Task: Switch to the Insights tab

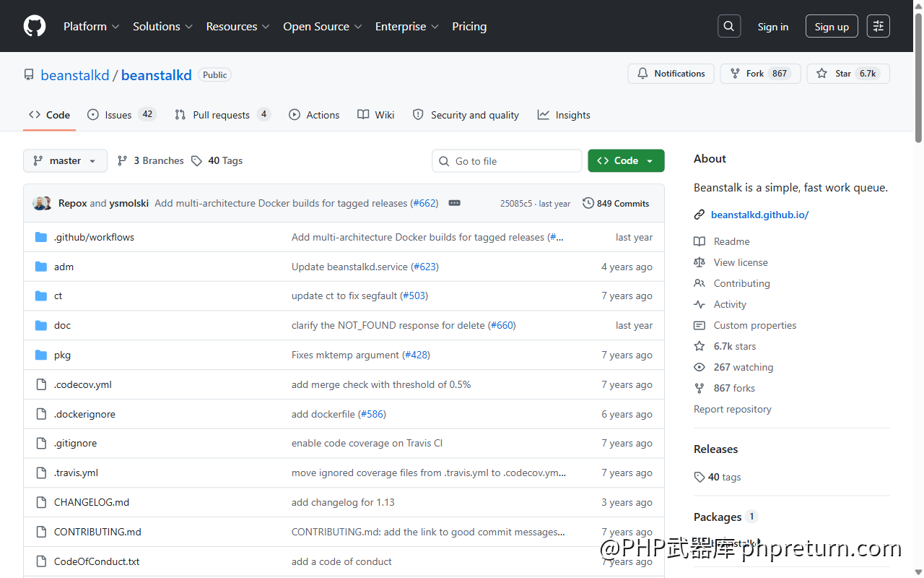Action: pyautogui.click(x=564, y=115)
